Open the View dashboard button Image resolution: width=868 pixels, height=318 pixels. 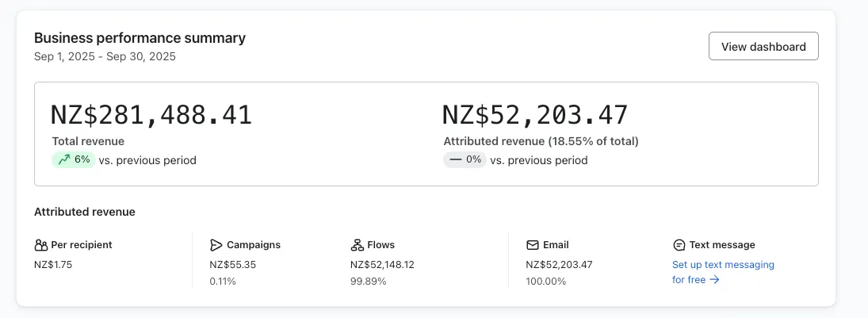tap(763, 47)
